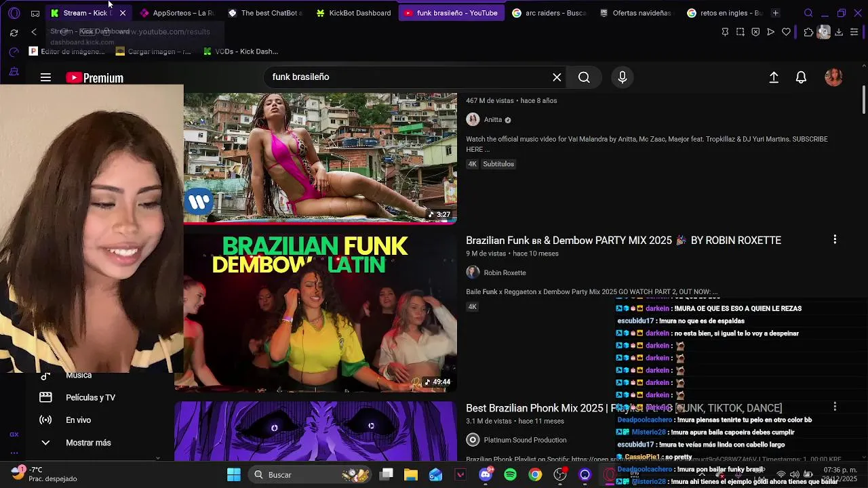Open Platinum Sound Production channel link
Viewport: 868px width, 488px height.
(x=525, y=440)
